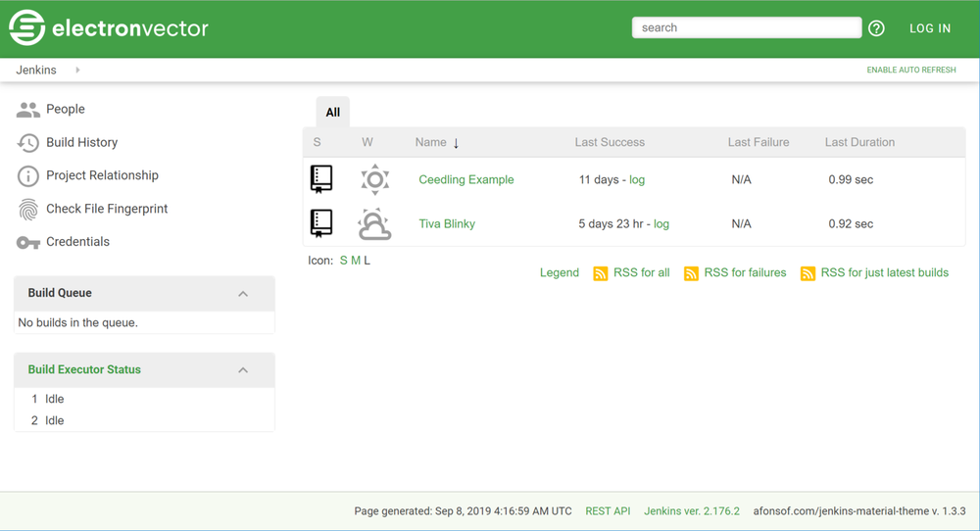The width and height of the screenshot is (980, 531).
Task: Open RSS for just latest builds text
Action: (x=884, y=273)
